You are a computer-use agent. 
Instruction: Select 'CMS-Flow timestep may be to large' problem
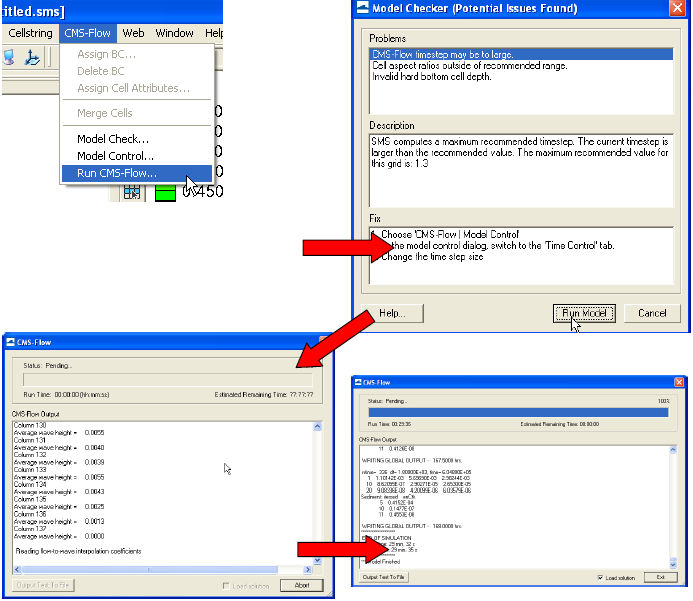[x=521, y=54]
